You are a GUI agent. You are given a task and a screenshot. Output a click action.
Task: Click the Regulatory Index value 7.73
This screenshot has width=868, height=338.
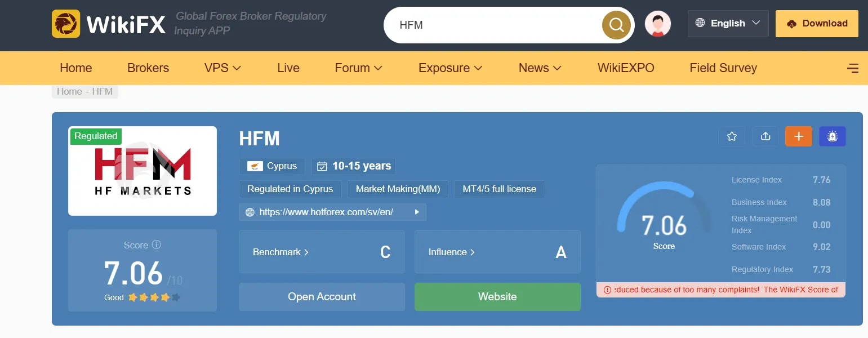pyautogui.click(x=821, y=269)
